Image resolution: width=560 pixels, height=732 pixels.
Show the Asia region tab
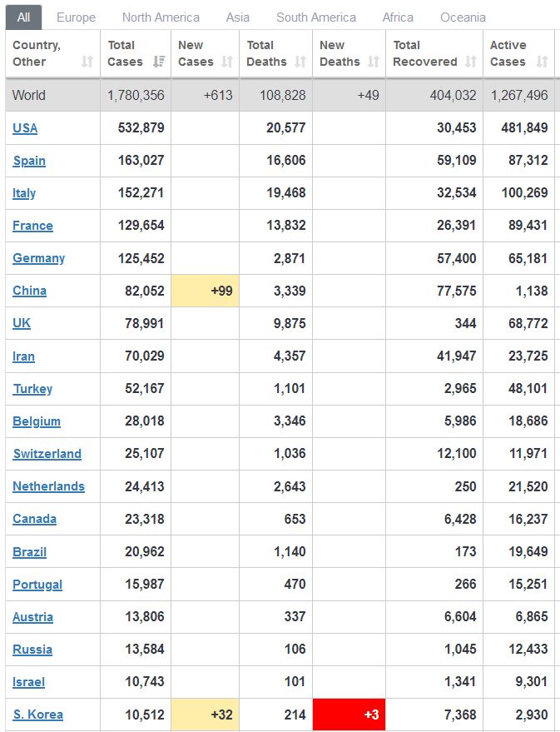(238, 17)
